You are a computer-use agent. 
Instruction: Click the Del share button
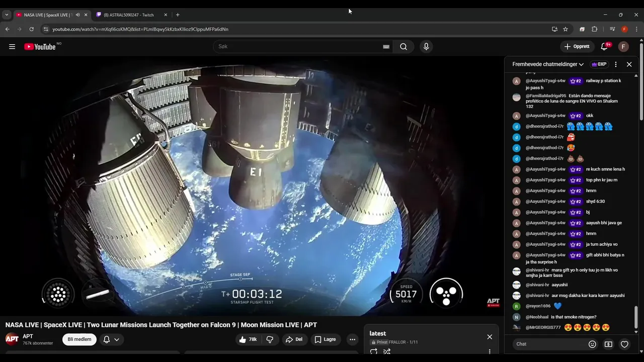[x=294, y=339]
